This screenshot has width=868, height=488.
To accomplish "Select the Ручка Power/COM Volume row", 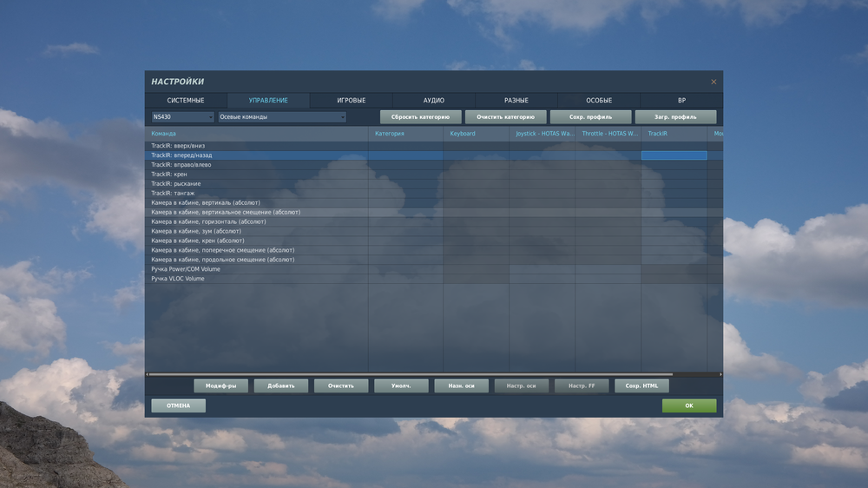I will 434,269.
